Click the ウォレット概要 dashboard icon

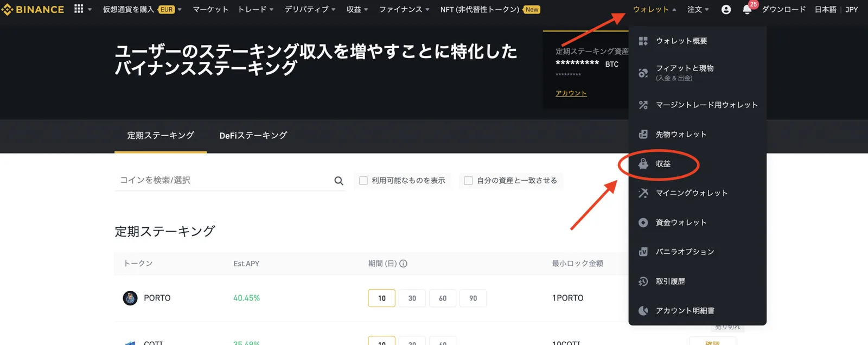click(643, 41)
